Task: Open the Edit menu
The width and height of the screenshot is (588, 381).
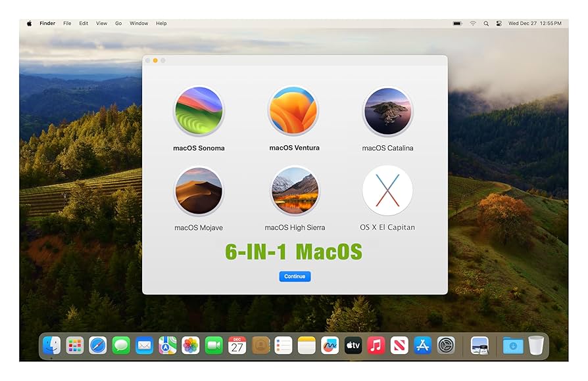Action: [84, 23]
